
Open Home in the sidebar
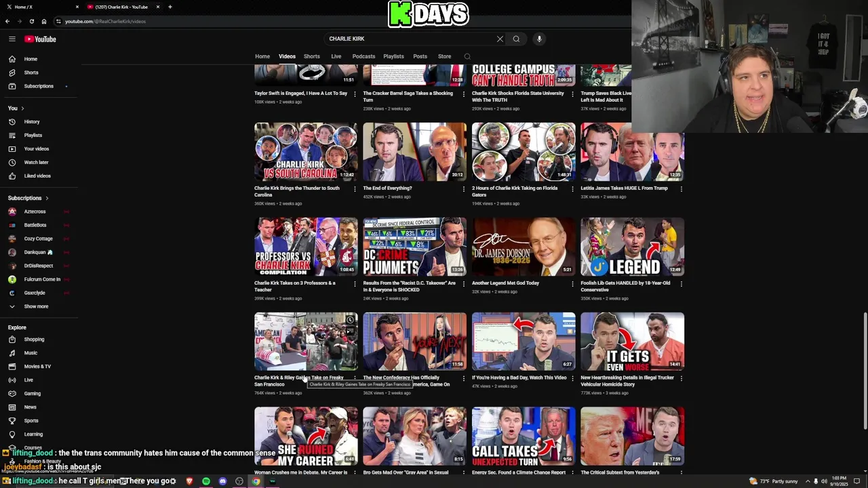coord(38,59)
